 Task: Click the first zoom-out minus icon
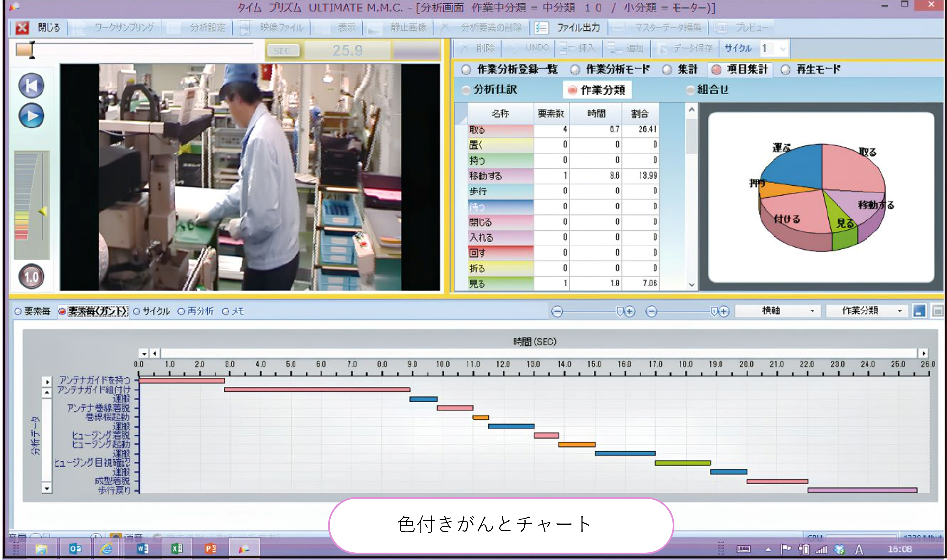coord(557,312)
